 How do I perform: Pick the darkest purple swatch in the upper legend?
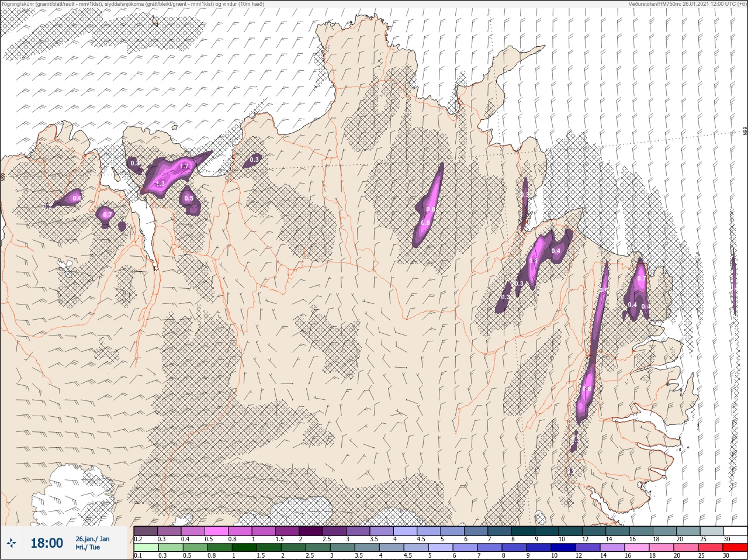(x=311, y=531)
